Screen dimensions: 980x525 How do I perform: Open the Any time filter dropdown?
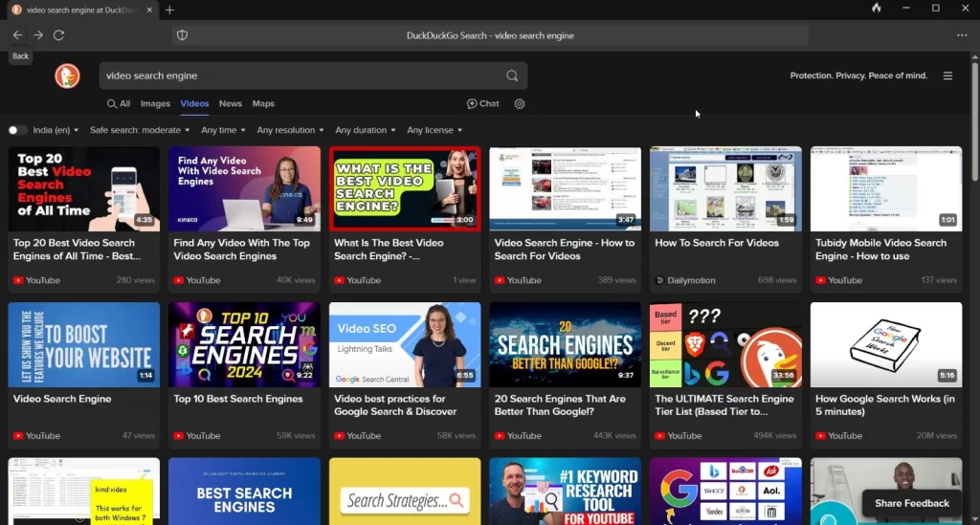click(223, 130)
